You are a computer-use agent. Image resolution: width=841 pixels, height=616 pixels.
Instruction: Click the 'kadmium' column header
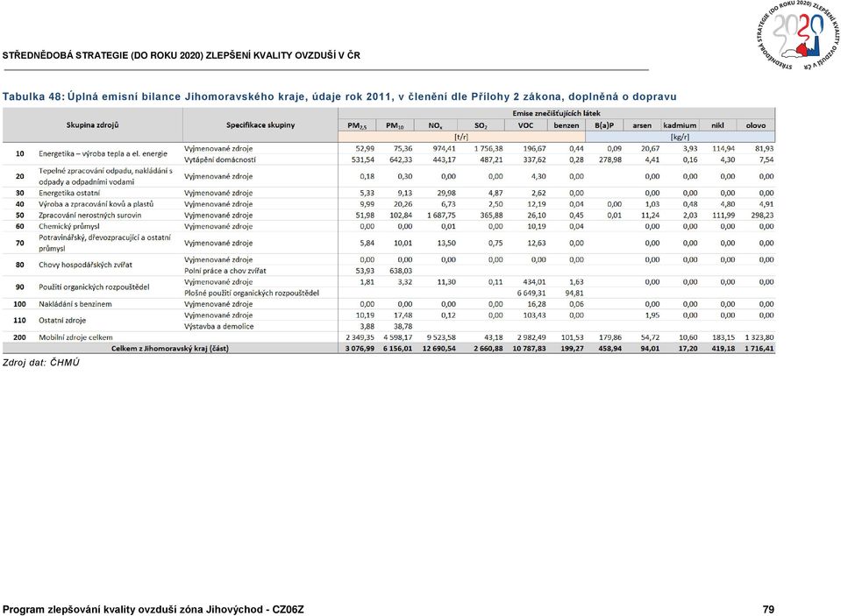(x=680, y=125)
